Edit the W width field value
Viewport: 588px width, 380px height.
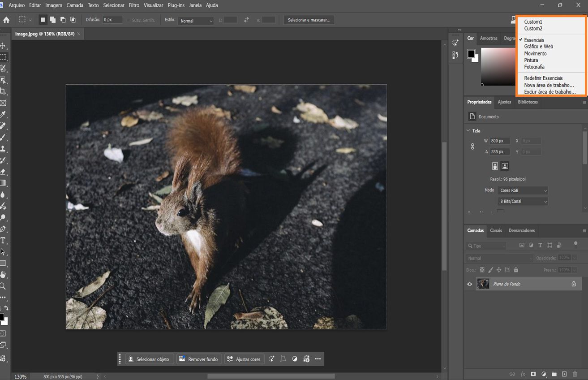(499, 140)
